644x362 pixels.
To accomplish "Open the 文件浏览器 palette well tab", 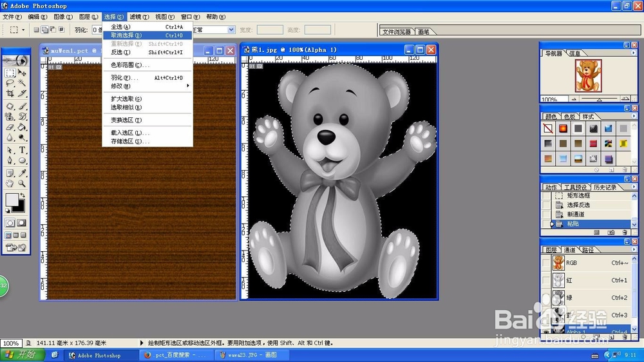I will pyautogui.click(x=396, y=32).
